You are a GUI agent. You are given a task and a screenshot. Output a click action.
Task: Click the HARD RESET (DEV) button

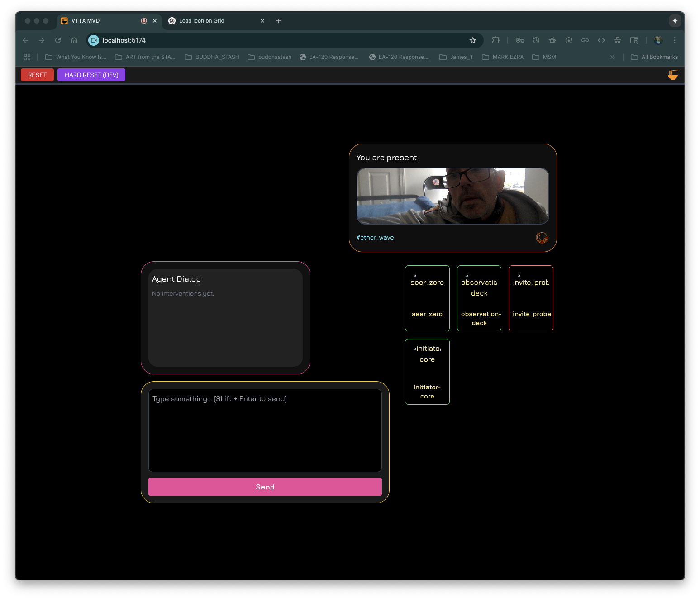point(91,75)
